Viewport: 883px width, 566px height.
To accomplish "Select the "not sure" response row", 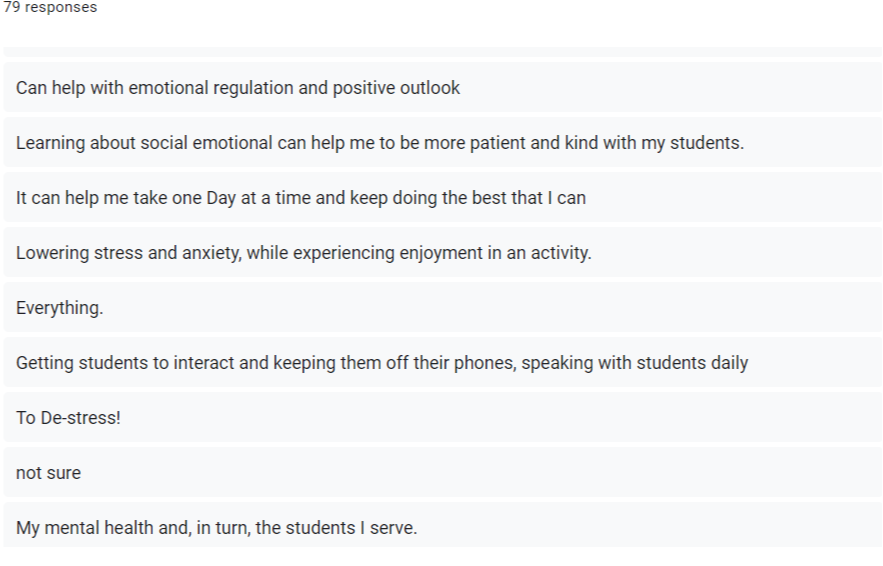I will pos(443,473).
